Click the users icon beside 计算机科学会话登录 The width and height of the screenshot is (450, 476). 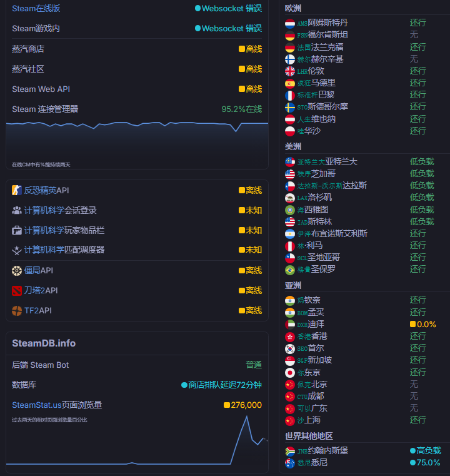(x=17, y=210)
